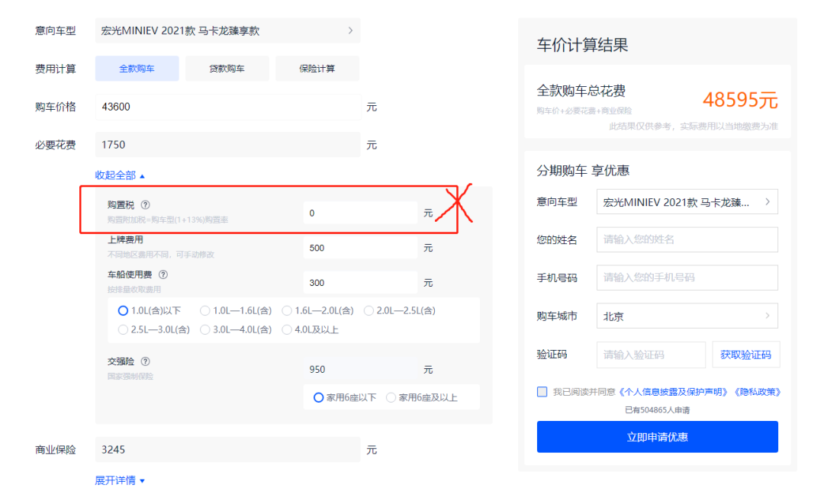The height and width of the screenshot is (504, 824).
Task: Click the 已有504865人申请 text
Action: (657, 410)
